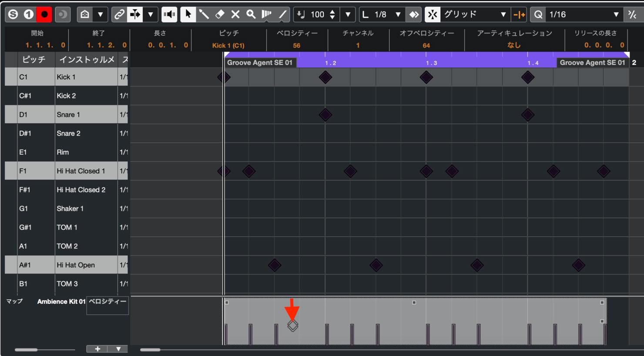Image resolution: width=644 pixels, height=356 pixels.
Task: Click 終了 value 1. 1. 2. 0
Action: pyautogui.click(x=107, y=45)
